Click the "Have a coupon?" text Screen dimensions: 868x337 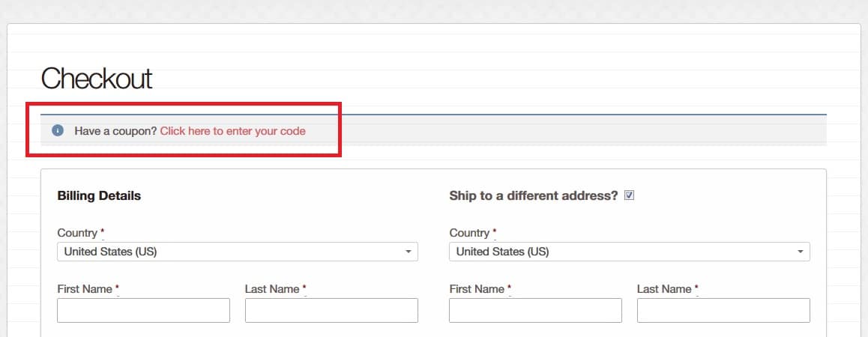115,131
